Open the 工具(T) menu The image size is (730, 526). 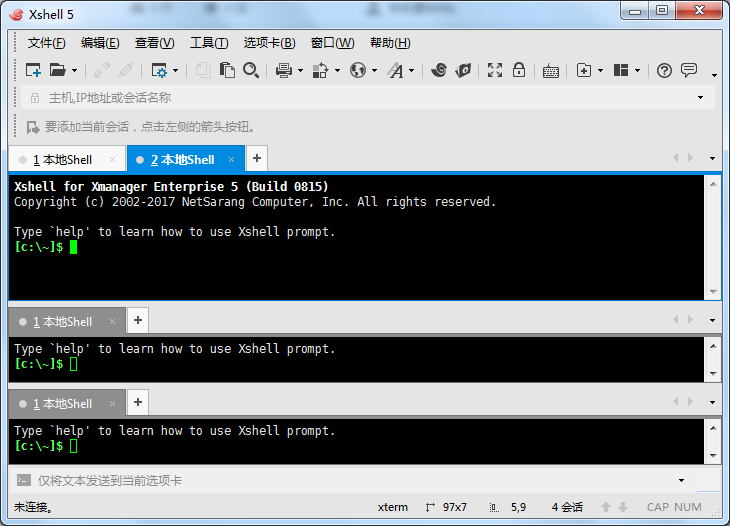click(209, 43)
